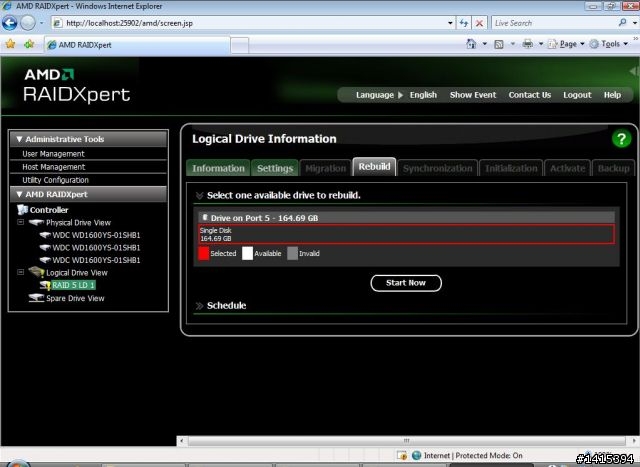Click the security zone icon in status bar

[x=402, y=455]
